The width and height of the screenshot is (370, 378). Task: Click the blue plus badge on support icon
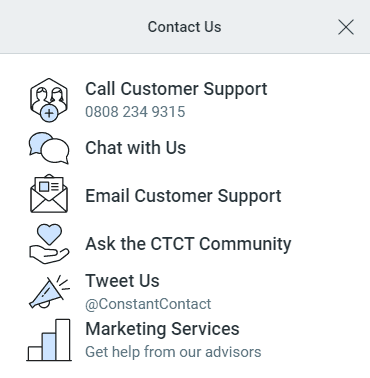pos(49,113)
